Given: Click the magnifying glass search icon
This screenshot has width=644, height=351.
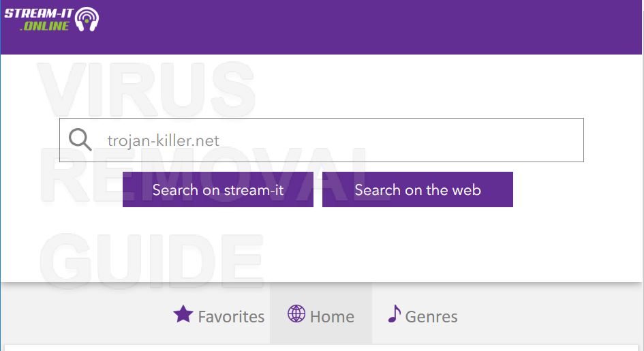Looking at the screenshot, I should pyautogui.click(x=80, y=140).
